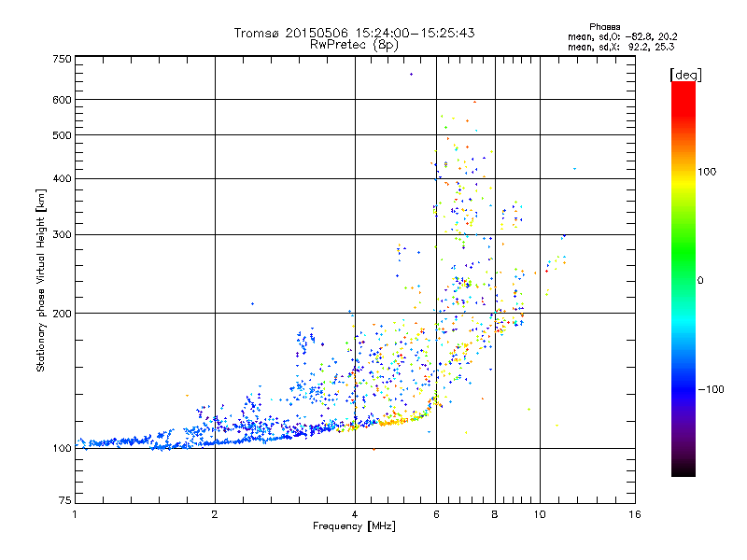Click the lone blue point near 2.4 MHz above 200 km
747x560 pixels.
pyautogui.click(x=252, y=304)
